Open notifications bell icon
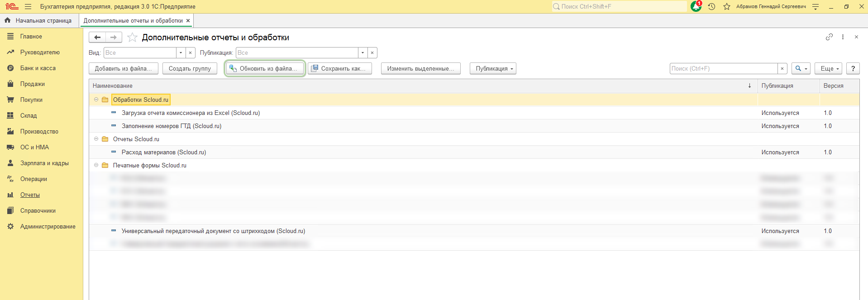Image resolution: width=868 pixels, height=300 pixels. click(696, 7)
